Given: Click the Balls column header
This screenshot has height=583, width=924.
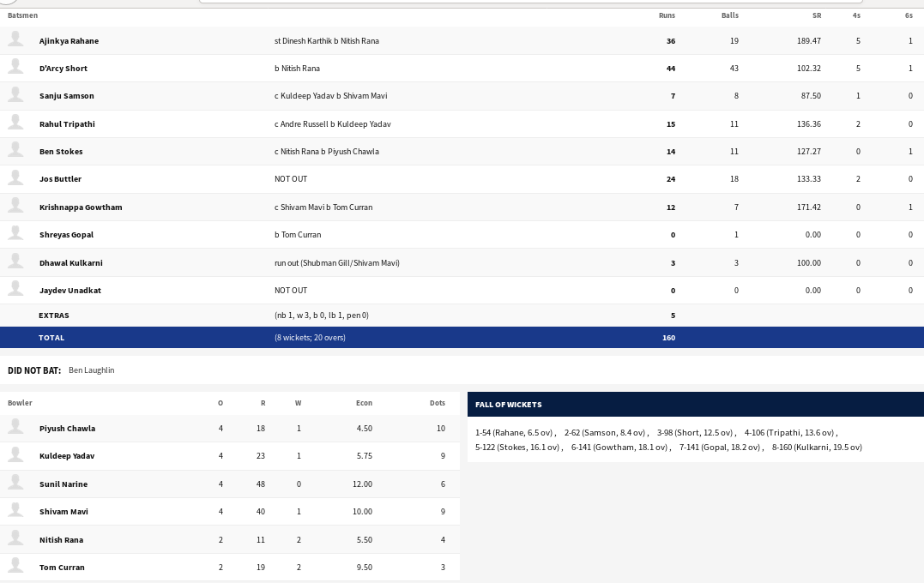Looking at the screenshot, I should coord(729,15).
